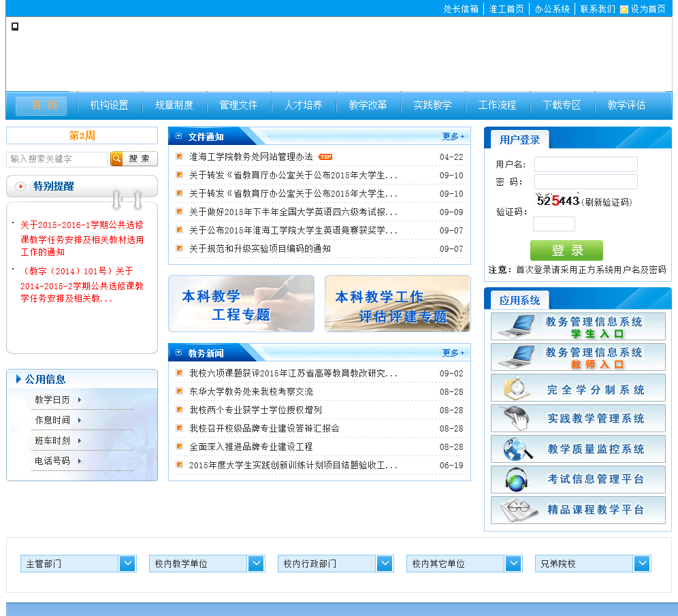The width and height of the screenshot is (678, 616).
Task: Open the 管理文件 menu item
Action: click(x=238, y=105)
